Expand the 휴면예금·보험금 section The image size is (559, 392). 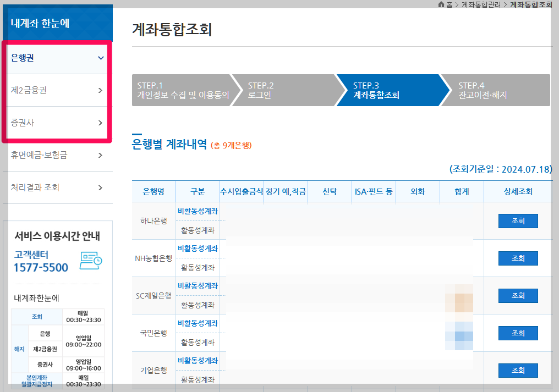pyautogui.click(x=57, y=155)
